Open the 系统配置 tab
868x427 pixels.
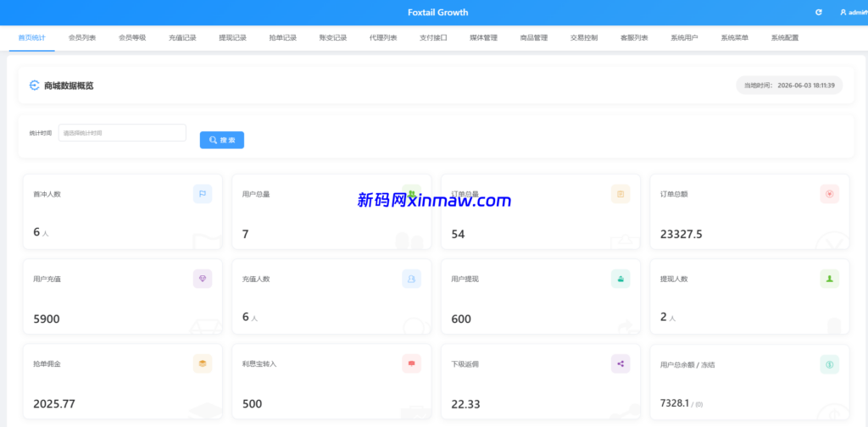coord(785,38)
